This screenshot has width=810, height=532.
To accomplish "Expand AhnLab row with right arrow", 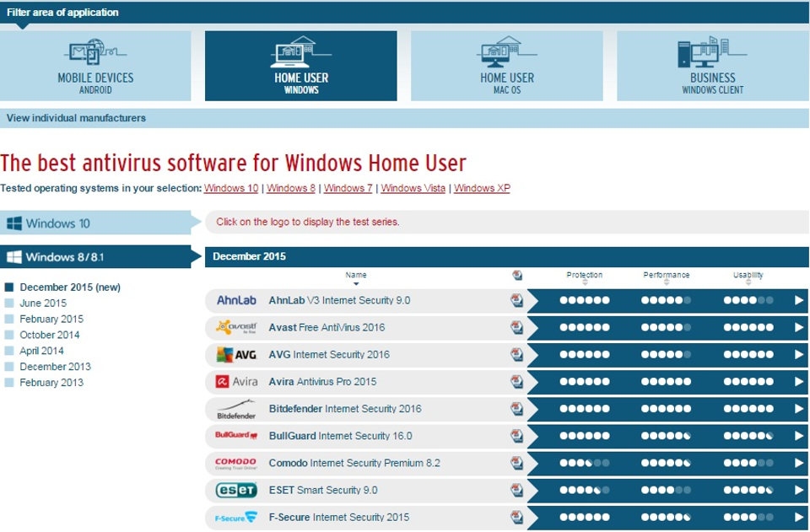I will 799,300.
